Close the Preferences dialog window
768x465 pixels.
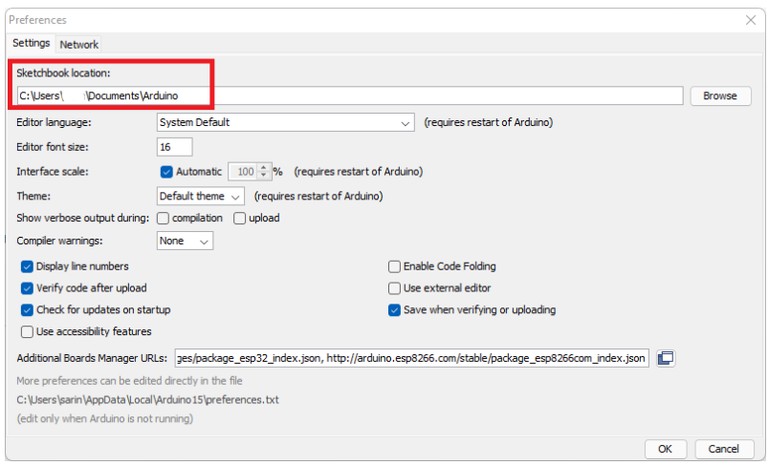pyautogui.click(x=750, y=19)
